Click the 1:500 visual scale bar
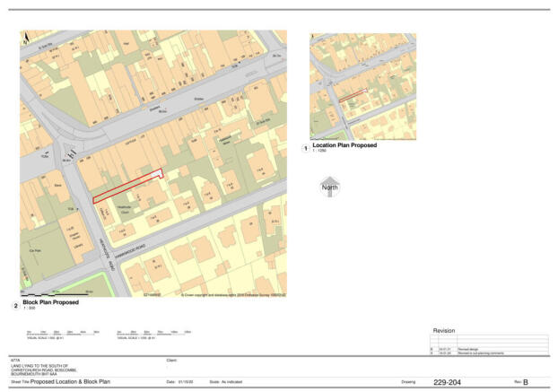Image resolution: width=558 pixels, height=392 pixels. pyautogui.click(x=63, y=335)
